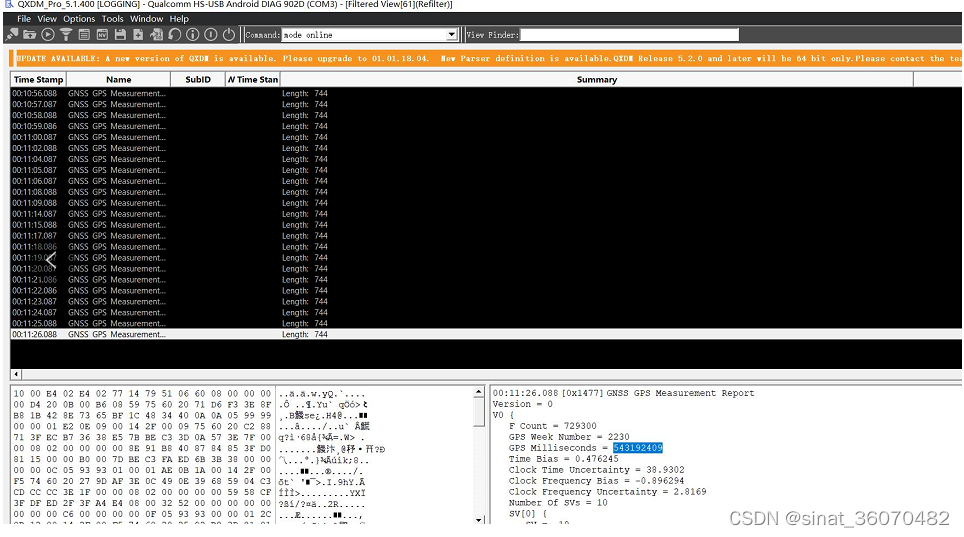Click the circled letter i information icon
The height and width of the screenshot is (537, 964).
(192, 35)
